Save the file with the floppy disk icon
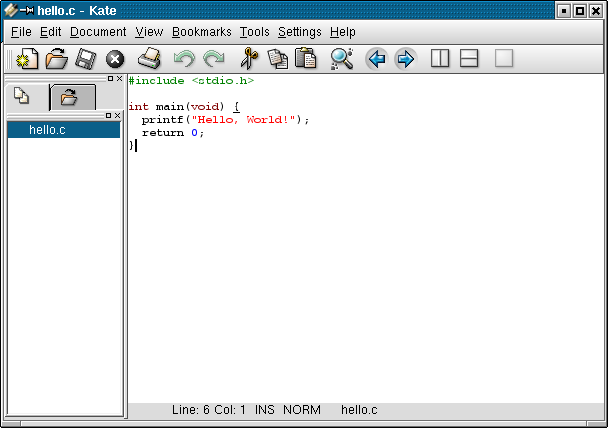 pos(86,59)
